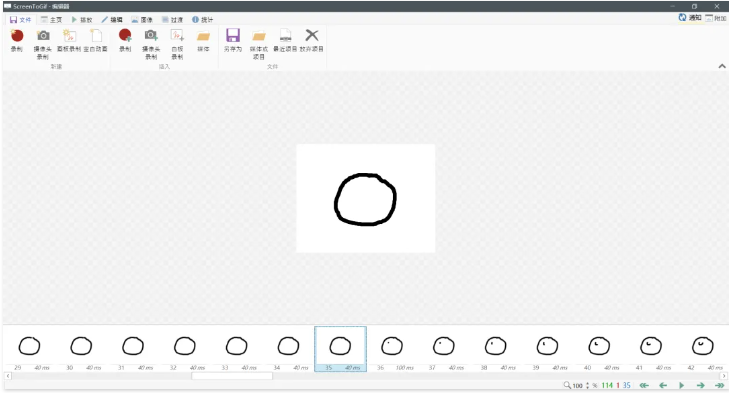Open the Edit ribbon tab with pencil icon
Image resolution: width=729 pixels, height=393 pixels.
112,20
